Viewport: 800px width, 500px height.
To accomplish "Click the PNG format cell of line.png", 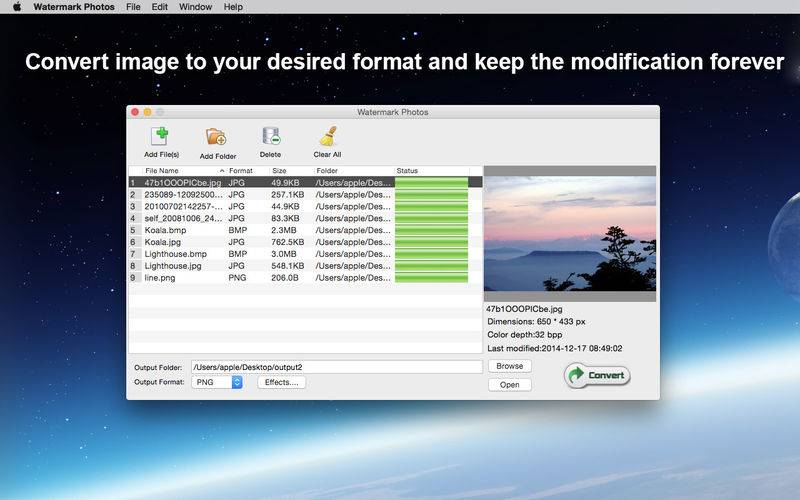I will [237, 278].
